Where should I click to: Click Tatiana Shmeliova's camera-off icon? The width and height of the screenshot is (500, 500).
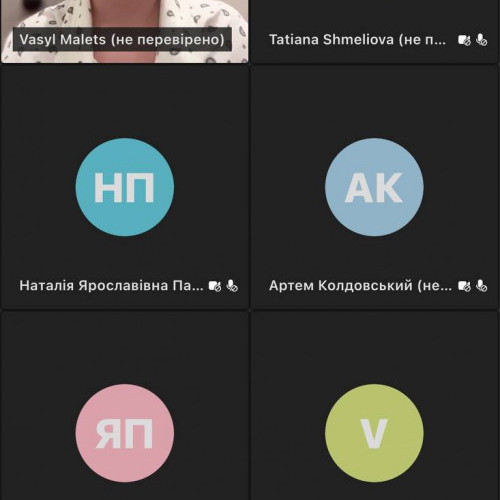464,40
